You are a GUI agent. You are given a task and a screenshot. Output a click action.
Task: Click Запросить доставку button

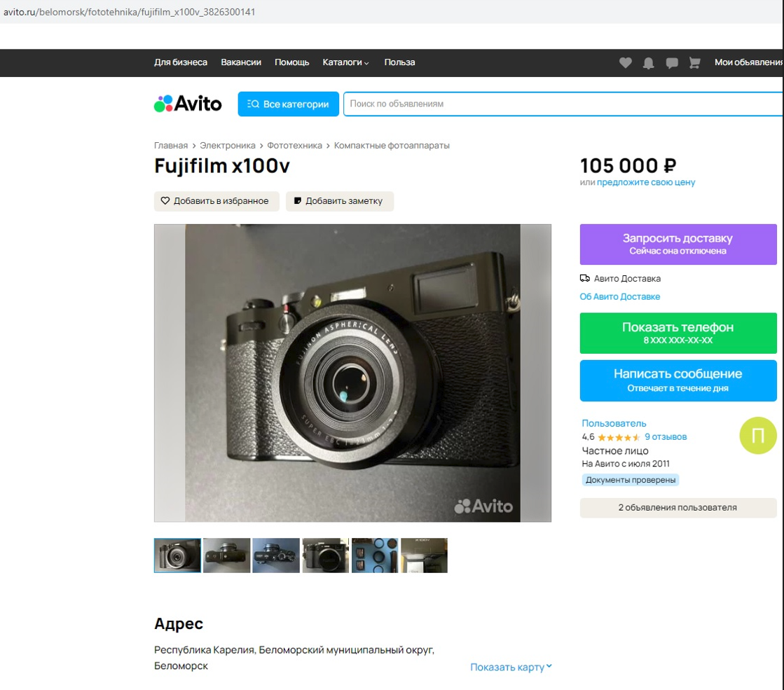coord(678,244)
